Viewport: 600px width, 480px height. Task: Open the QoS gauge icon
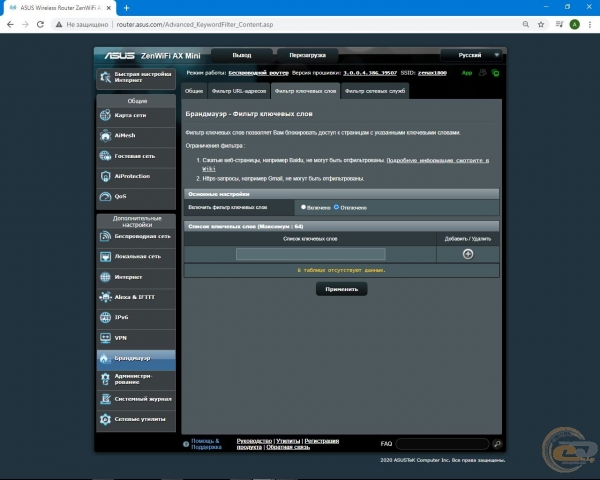point(105,196)
